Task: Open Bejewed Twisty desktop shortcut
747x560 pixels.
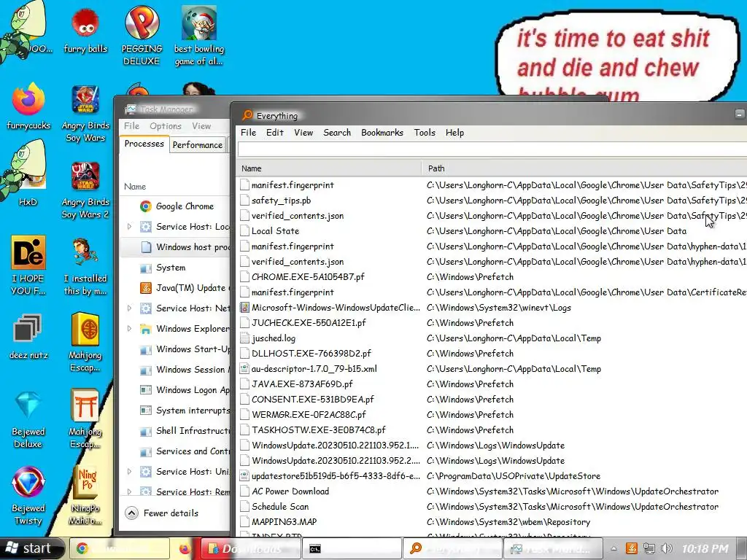Action: (28, 495)
